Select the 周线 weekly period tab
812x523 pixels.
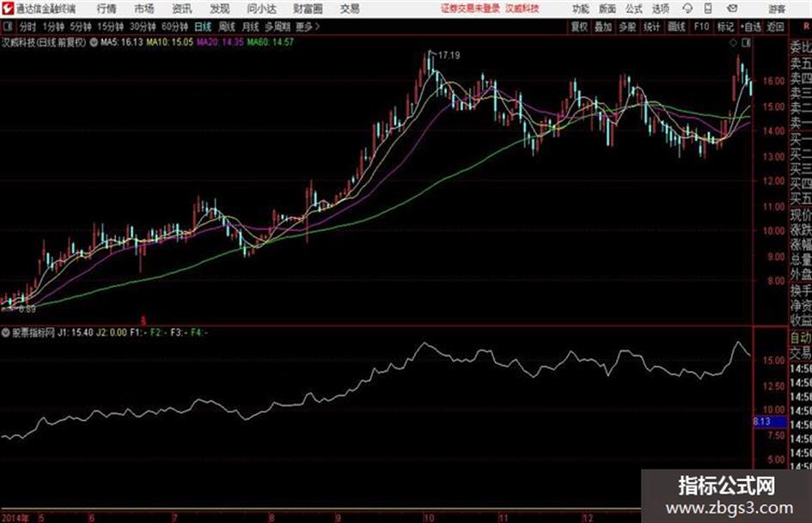[x=226, y=27]
